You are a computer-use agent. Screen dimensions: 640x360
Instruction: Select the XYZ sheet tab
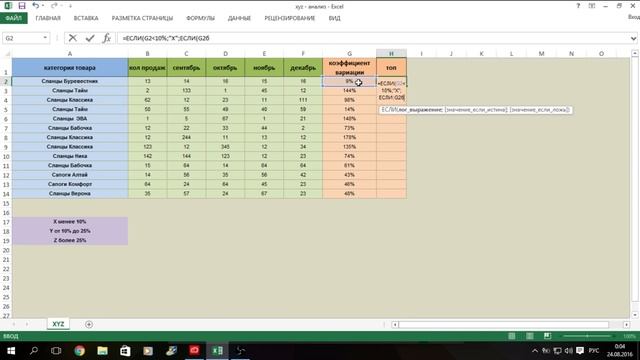pos(58,324)
